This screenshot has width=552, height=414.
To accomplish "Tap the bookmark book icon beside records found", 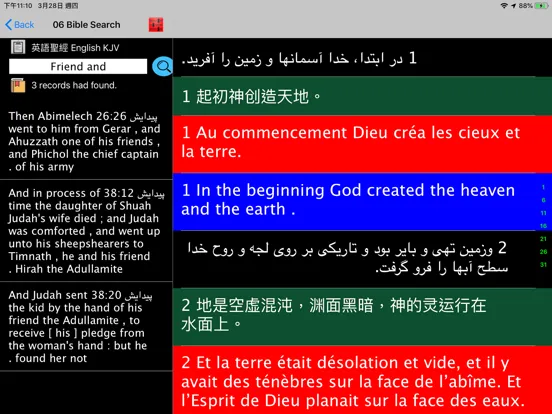I will point(18,85).
